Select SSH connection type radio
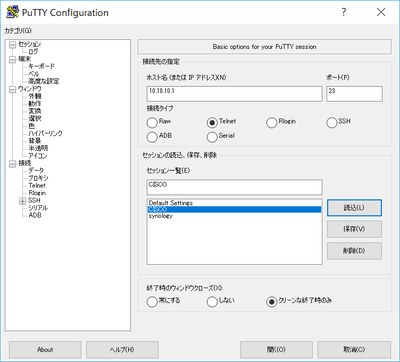 coord(332,122)
